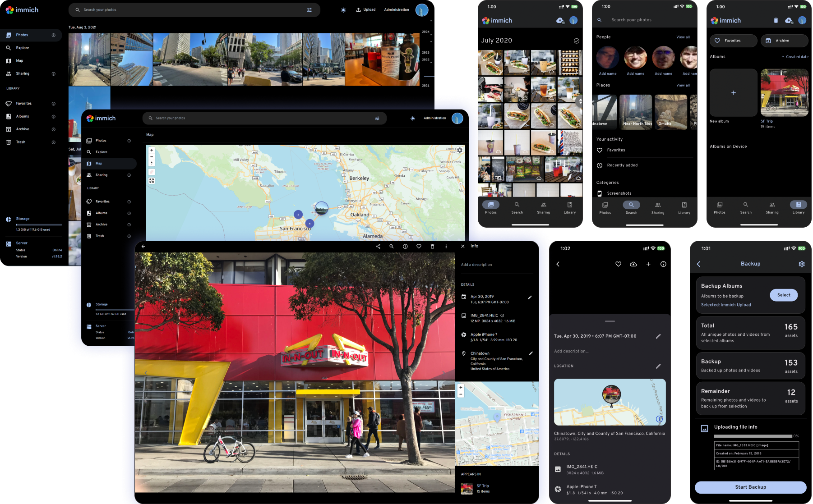Expand info next to Favorites in top-left sidebar

(54, 104)
